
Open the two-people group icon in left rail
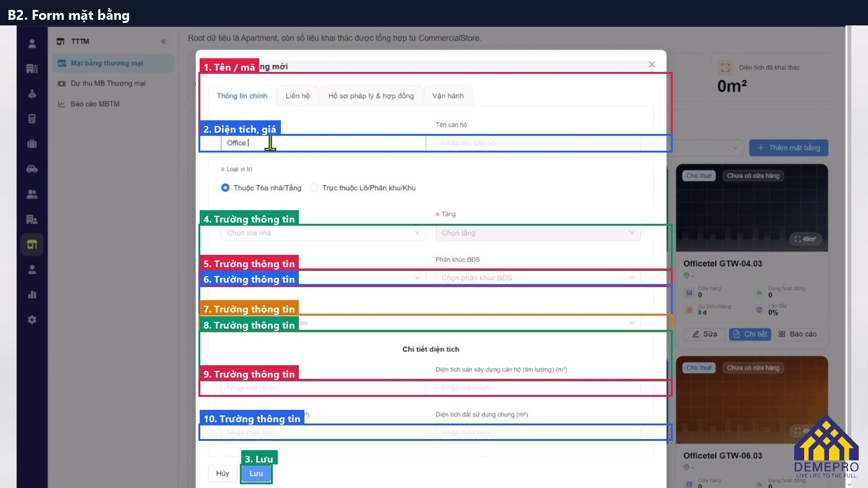[x=32, y=194]
